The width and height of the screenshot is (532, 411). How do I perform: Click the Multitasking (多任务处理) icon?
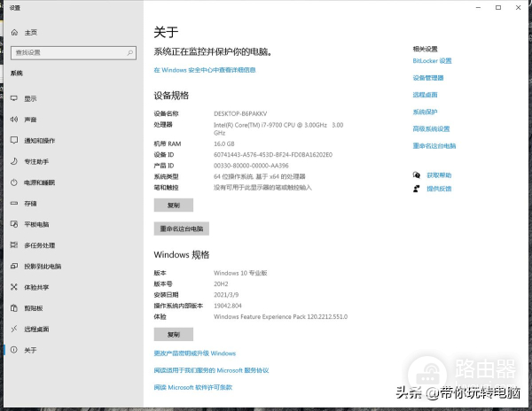(x=14, y=245)
